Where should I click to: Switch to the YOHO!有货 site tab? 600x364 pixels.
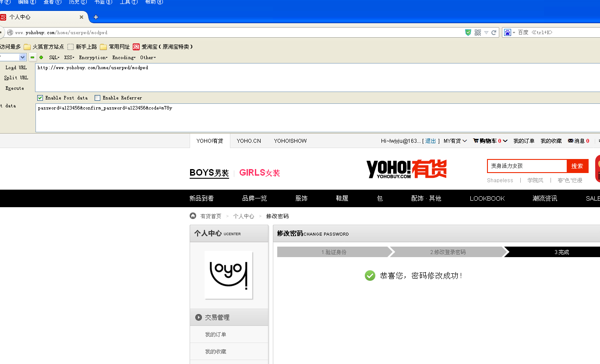[210, 141]
